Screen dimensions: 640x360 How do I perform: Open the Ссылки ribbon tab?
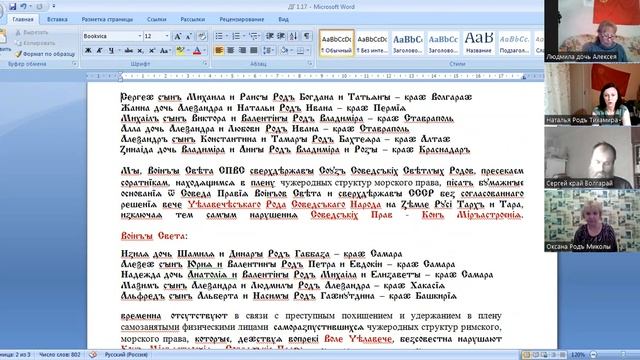[157, 19]
